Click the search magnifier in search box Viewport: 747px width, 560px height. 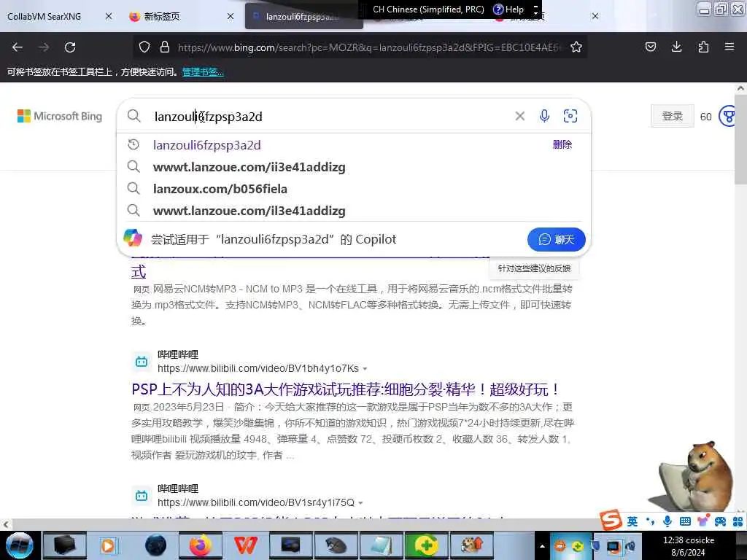pos(134,116)
